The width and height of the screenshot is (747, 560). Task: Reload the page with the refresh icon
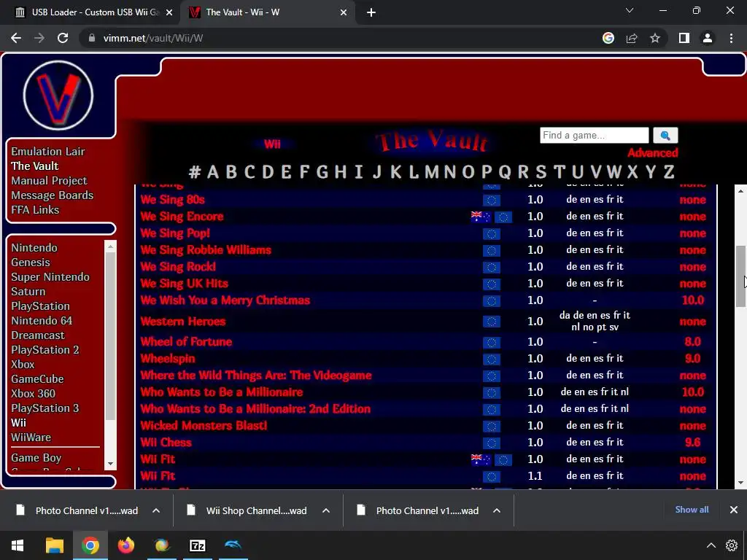pyautogui.click(x=63, y=38)
